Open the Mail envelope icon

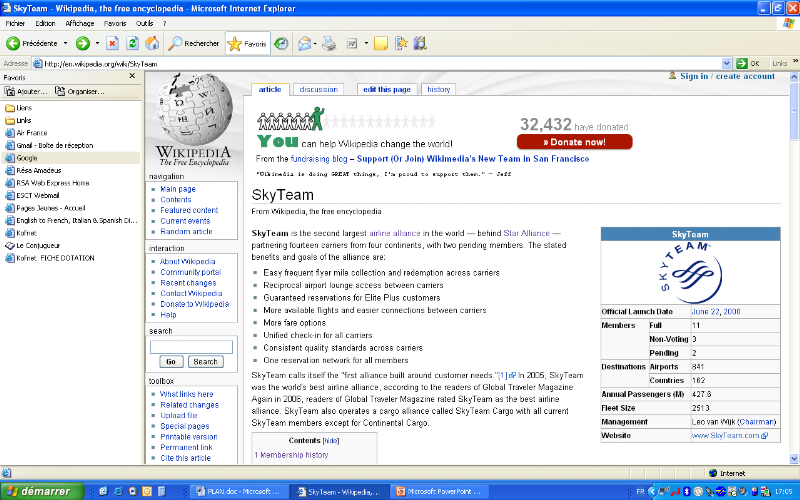[305, 43]
